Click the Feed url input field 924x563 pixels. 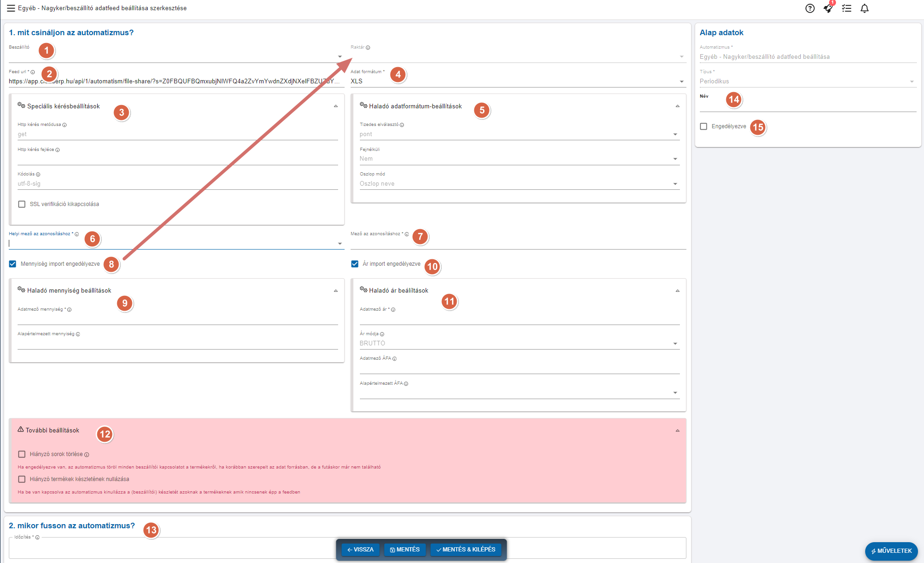pos(176,81)
